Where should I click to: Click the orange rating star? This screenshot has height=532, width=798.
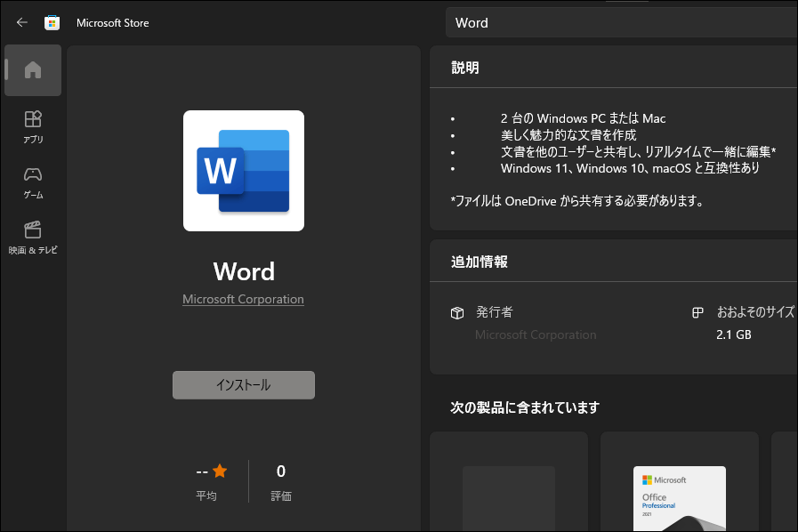coord(220,471)
